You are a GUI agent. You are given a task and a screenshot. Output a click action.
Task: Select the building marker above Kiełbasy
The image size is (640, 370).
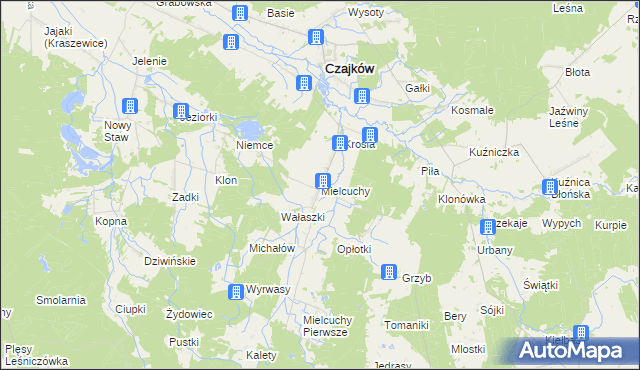pos(581,332)
